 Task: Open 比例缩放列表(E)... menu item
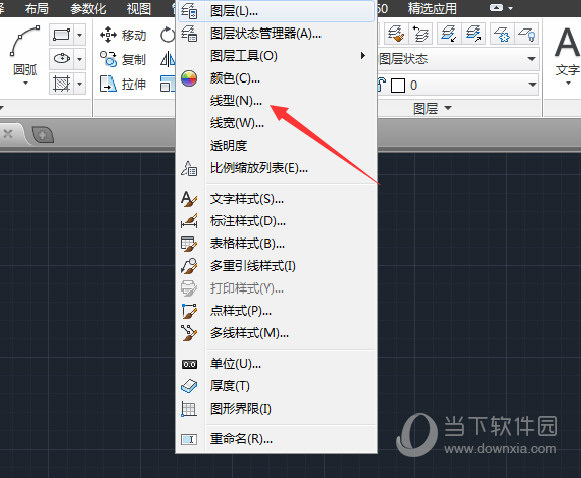[x=276, y=168]
